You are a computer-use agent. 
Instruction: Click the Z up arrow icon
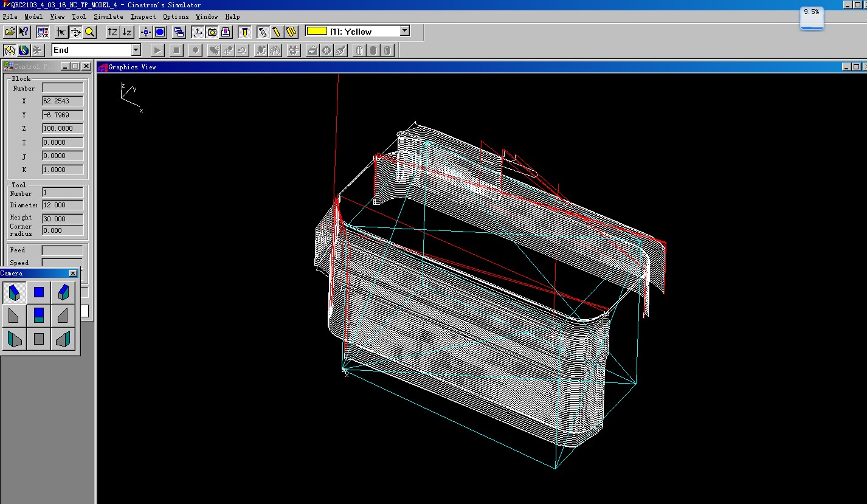point(112,32)
